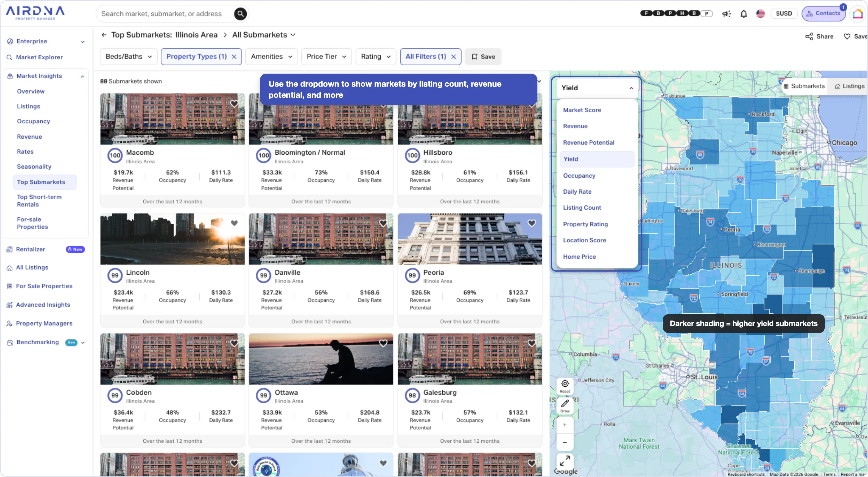Open the notifications bell

click(x=744, y=14)
